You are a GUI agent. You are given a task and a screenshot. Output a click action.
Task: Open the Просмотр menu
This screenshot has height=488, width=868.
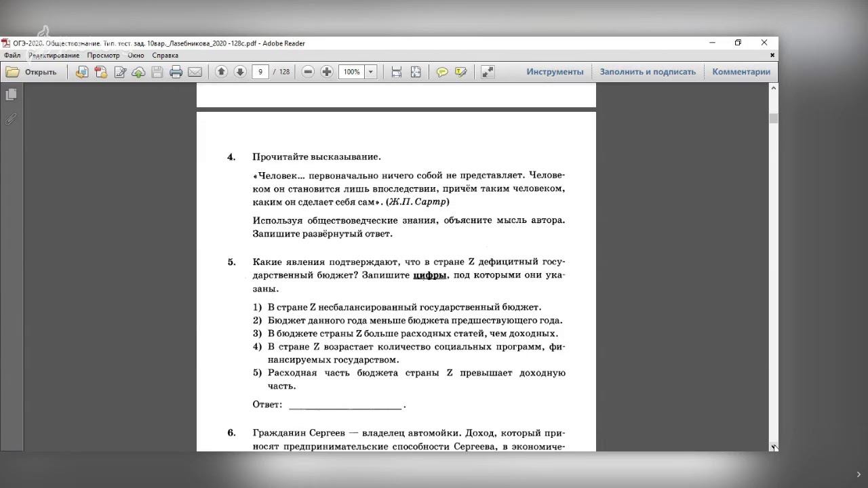pyautogui.click(x=103, y=56)
